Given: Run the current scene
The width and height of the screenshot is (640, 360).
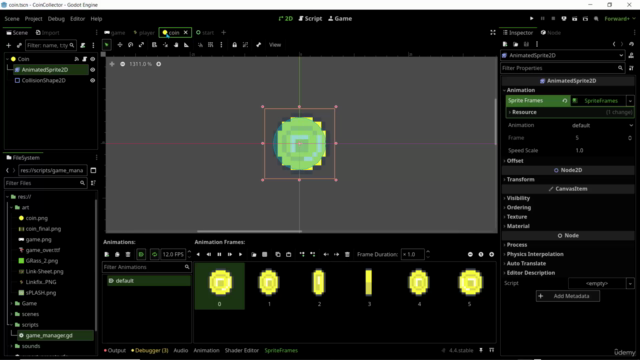Looking at the screenshot, I should [575, 19].
